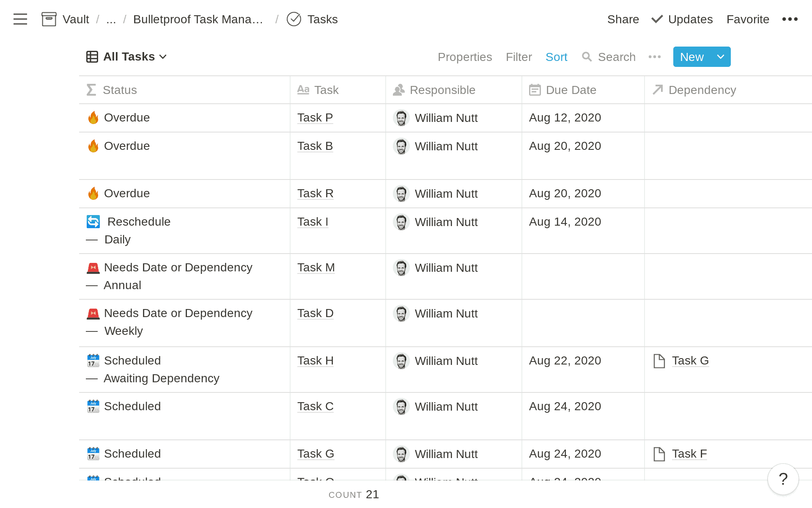Image resolution: width=812 pixels, height=508 pixels.
Task: Click the arrow icon on the Dependency header
Action: 657,90
